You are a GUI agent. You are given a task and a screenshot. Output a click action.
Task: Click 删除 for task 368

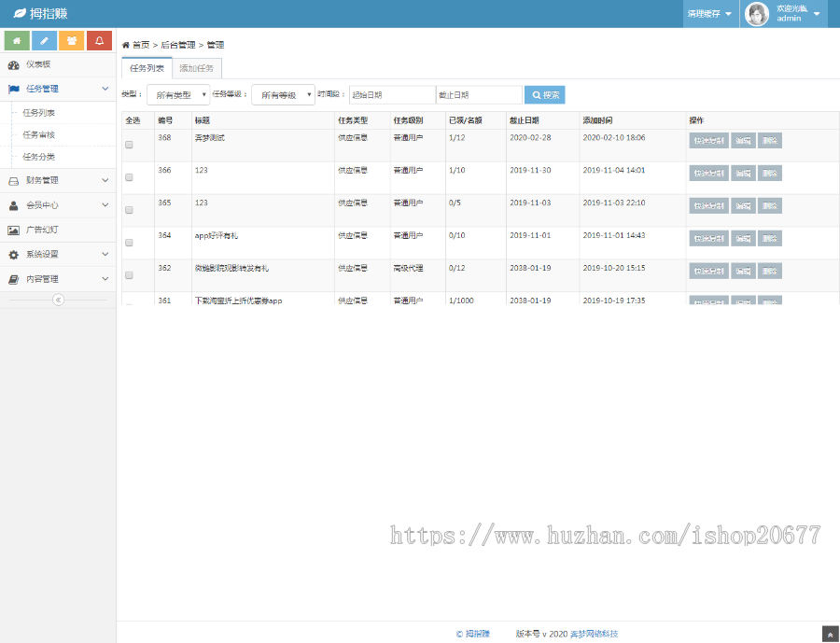pyautogui.click(x=770, y=141)
